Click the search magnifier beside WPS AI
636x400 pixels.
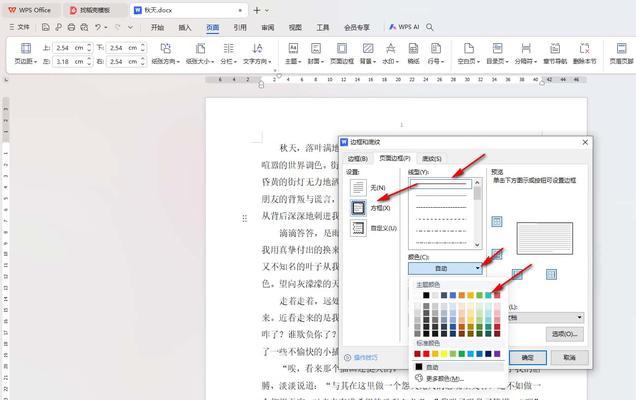[430, 27]
